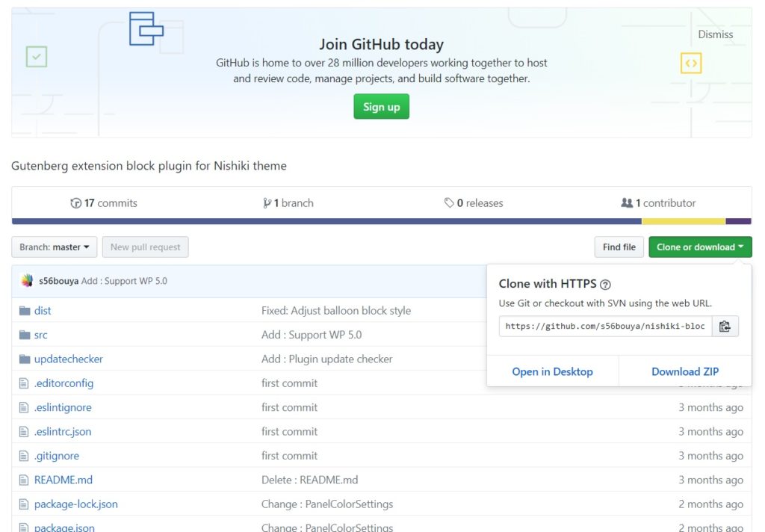Open package.json file
Viewport: 765px width, 532px height.
[x=64, y=528]
